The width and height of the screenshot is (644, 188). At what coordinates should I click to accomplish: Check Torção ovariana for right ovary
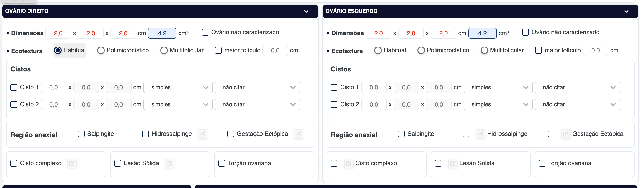tap(222, 164)
